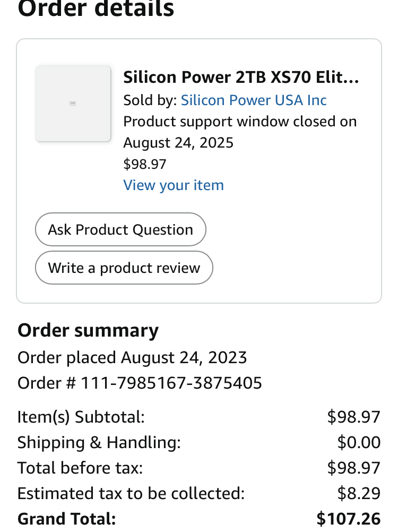Open the Silicon Power 2TB XS70 title

pyautogui.click(x=241, y=78)
